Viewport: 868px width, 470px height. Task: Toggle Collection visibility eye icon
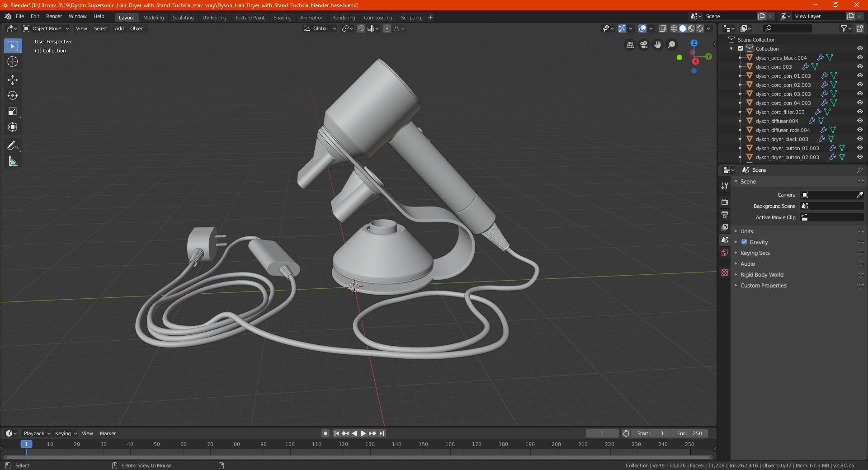(x=860, y=48)
